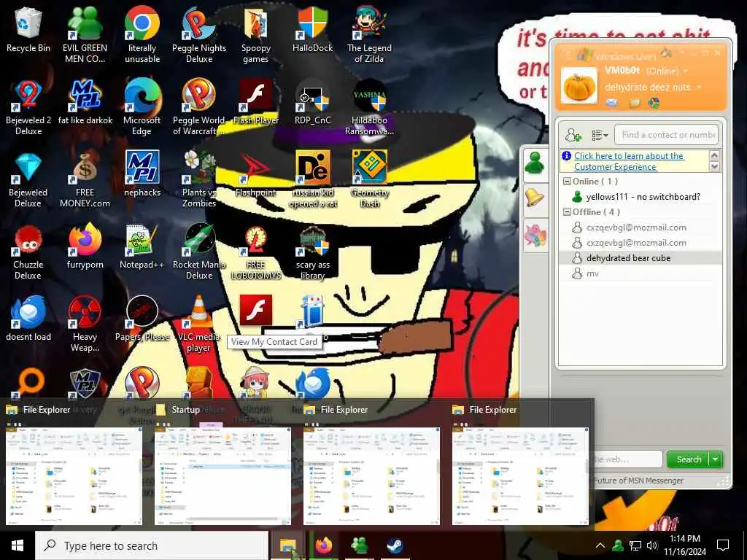This screenshot has height=560, width=747.
Task: Open the Search button dropdown arrow
Action: 716,459
